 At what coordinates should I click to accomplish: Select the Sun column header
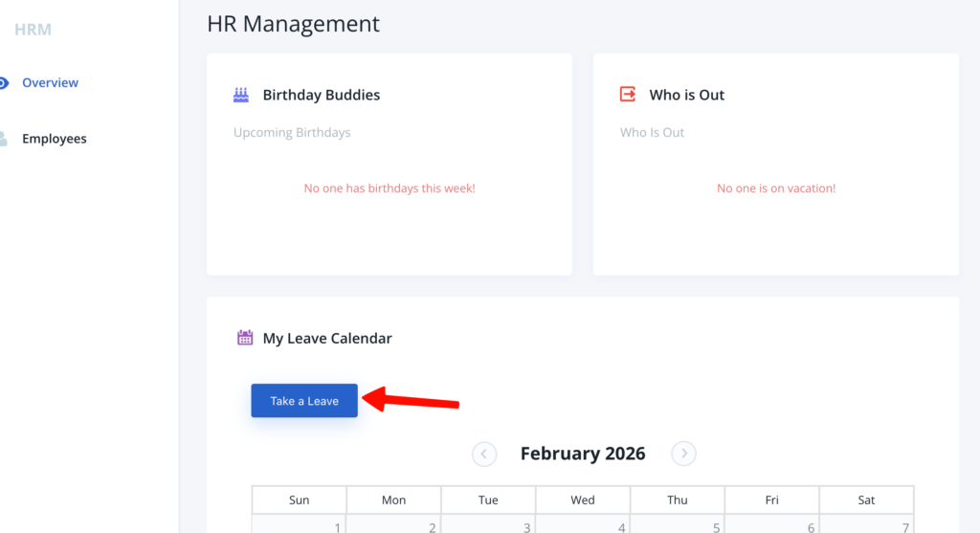(299, 500)
